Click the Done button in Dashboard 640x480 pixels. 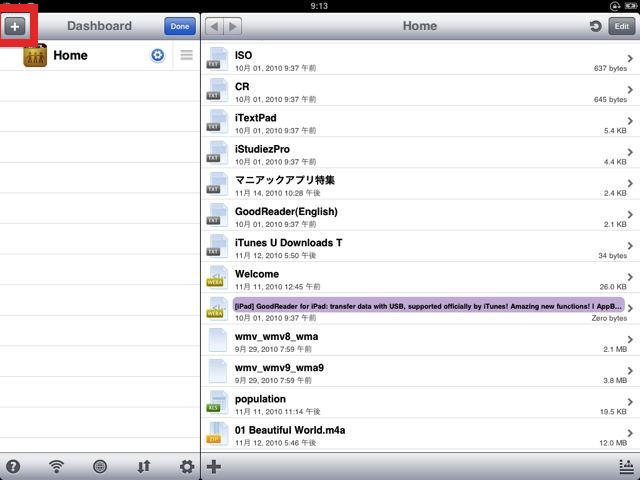coord(180,27)
